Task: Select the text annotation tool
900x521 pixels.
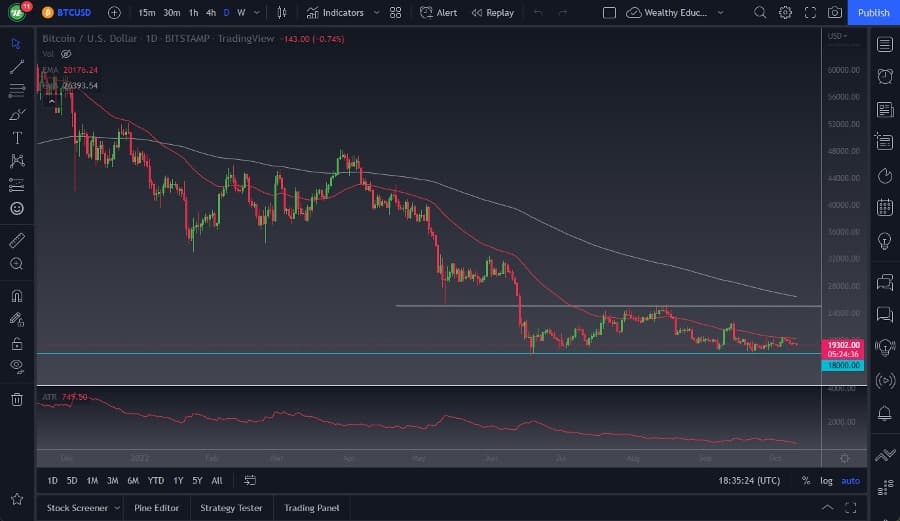Action: click(17, 138)
